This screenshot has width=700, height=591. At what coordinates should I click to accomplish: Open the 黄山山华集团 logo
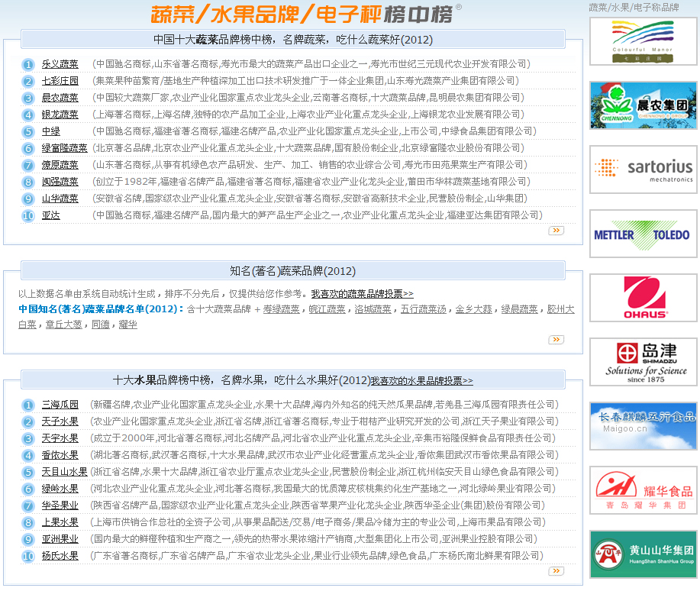point(643,554)
